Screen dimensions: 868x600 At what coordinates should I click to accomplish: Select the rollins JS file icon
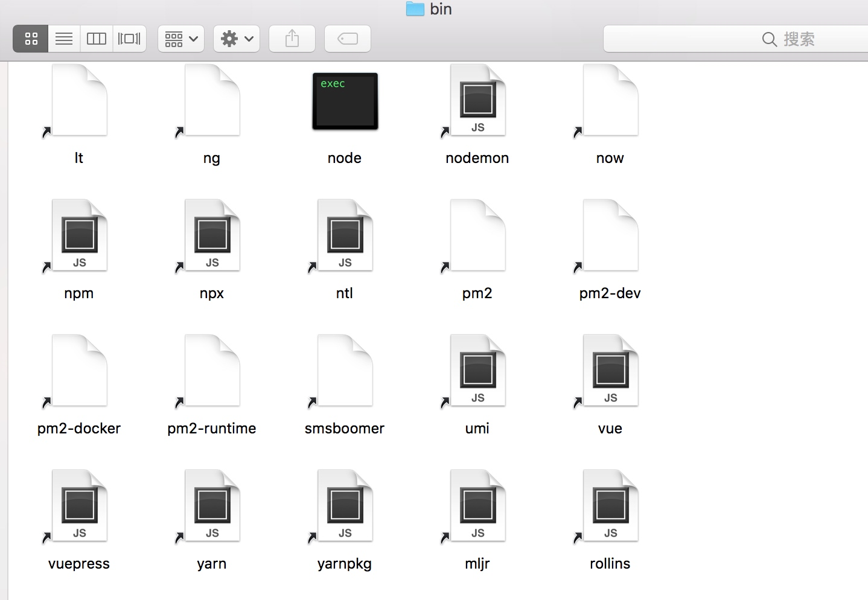point(610,506)
